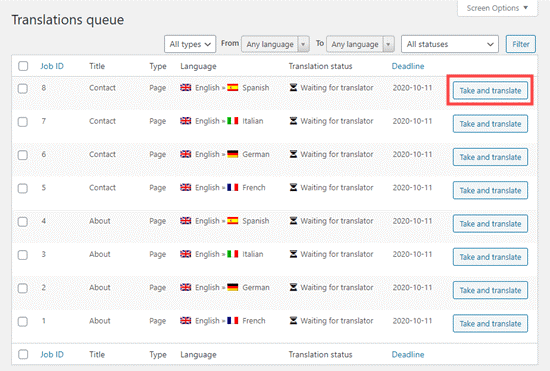Click Waiting for translator in job 3 row

[337, 254]
